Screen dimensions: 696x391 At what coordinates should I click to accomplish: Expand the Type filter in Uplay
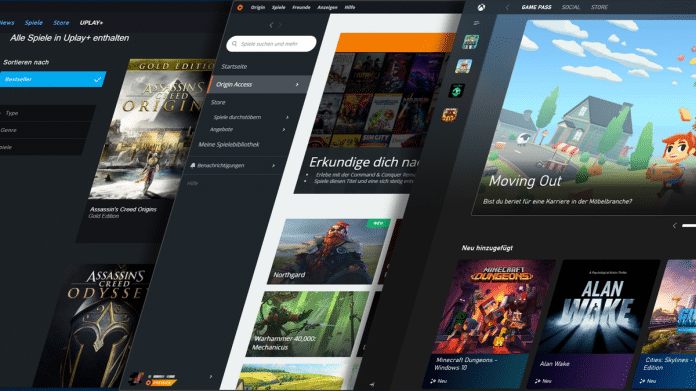(x=47, y=113)
